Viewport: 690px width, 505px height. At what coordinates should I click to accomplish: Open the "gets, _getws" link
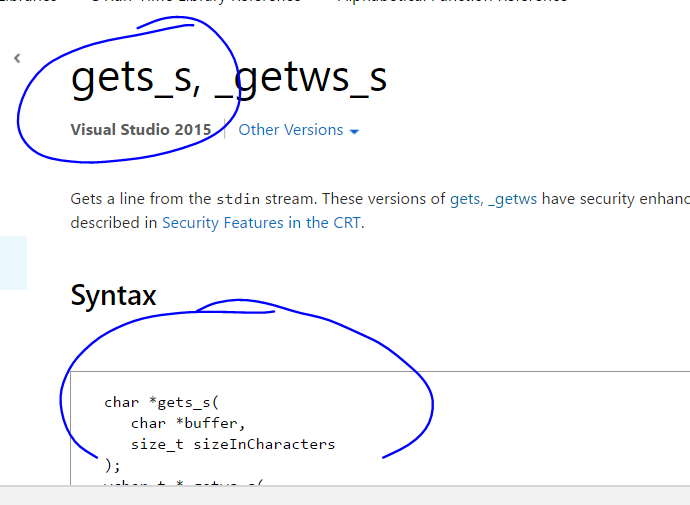pos(493,199)
